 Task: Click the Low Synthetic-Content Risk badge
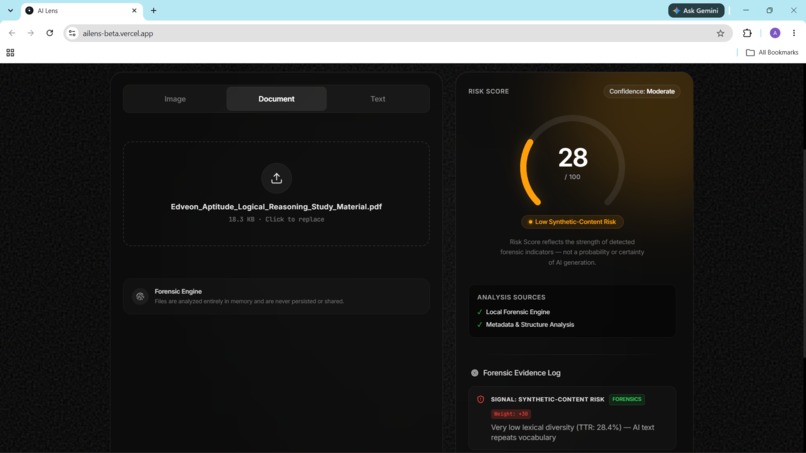tap(572, 222)
